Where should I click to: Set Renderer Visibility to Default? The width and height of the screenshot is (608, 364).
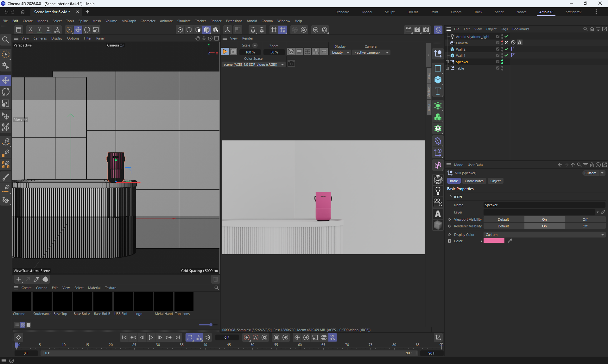(x=503, y=226)
